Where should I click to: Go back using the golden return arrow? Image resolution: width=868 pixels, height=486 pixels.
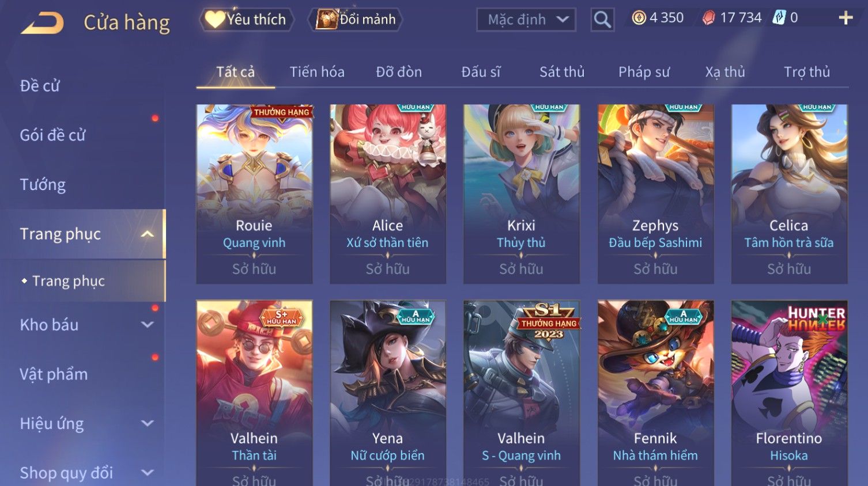tap(43, 23)
